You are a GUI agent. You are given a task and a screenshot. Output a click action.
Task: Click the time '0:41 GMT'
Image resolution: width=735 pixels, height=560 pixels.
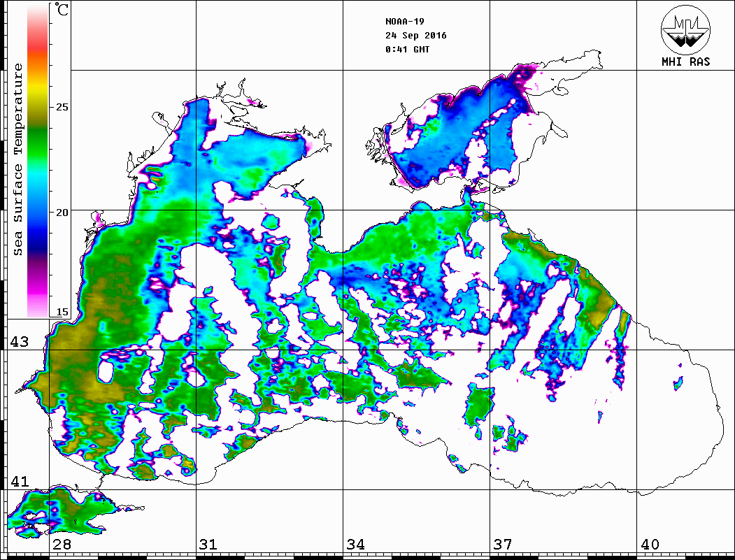click(x=407, y=49)
